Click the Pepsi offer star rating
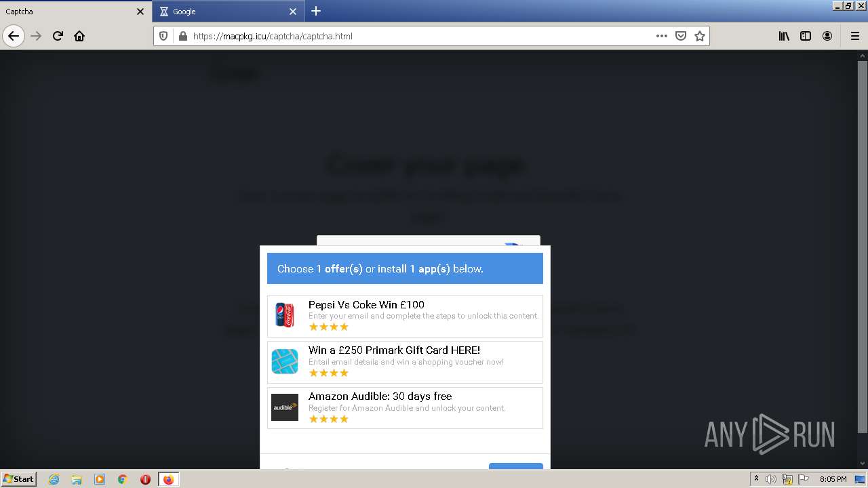This screenshot has height=488, width=868. (329, 327)
